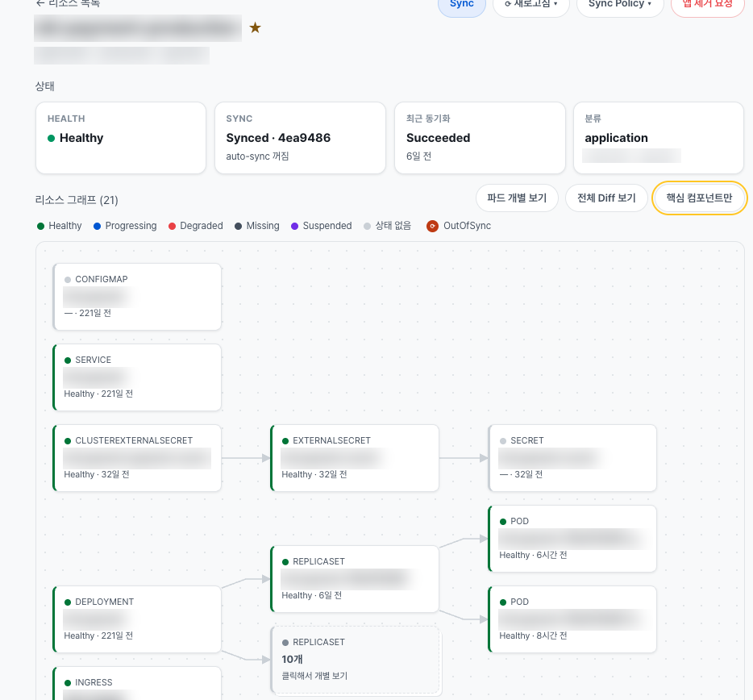Toggle 전체 Diff 보기

pos(606,198)
